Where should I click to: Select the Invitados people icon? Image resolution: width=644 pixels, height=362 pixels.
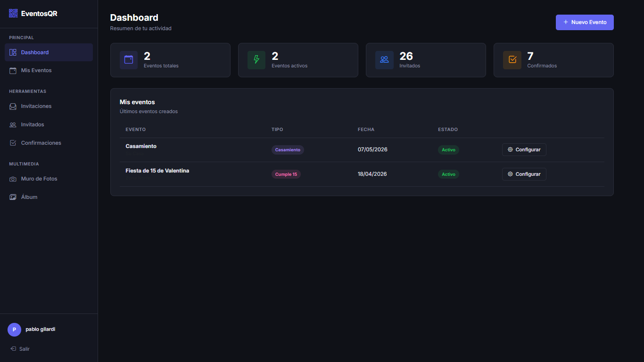(13, 124)
